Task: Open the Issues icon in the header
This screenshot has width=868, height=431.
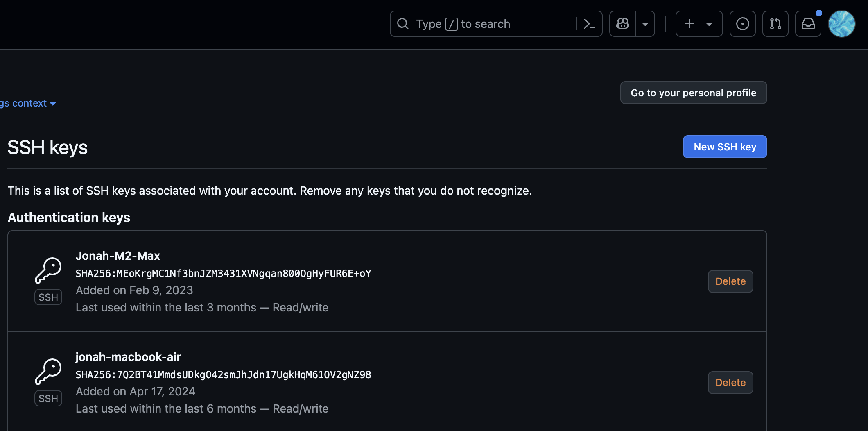Action: pyautogui.click(x=742, y=24)
